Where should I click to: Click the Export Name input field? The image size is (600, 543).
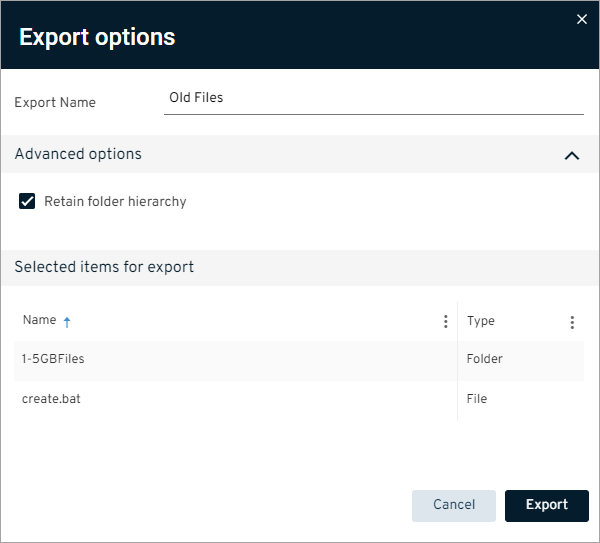[373, 98]
